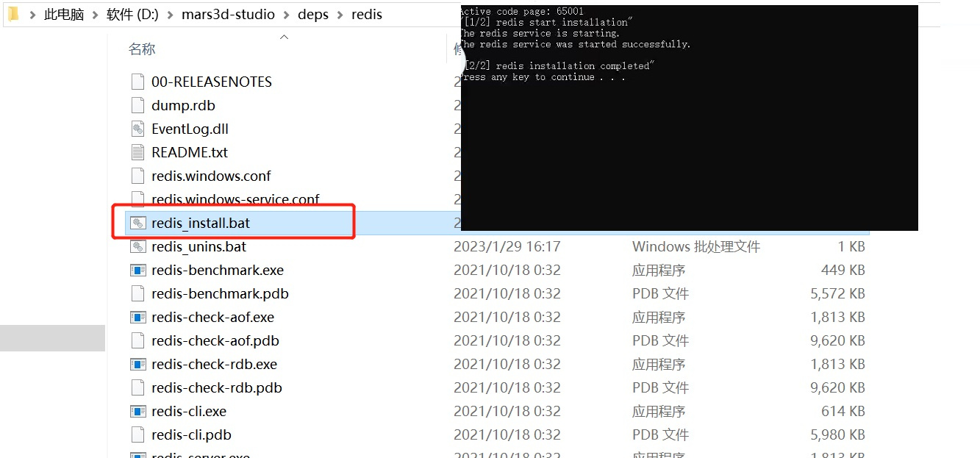Click 应用程序 type in redis-benchmark.exe row
Viewport: 980px width, 458px height.
click(x=659, y=270)
